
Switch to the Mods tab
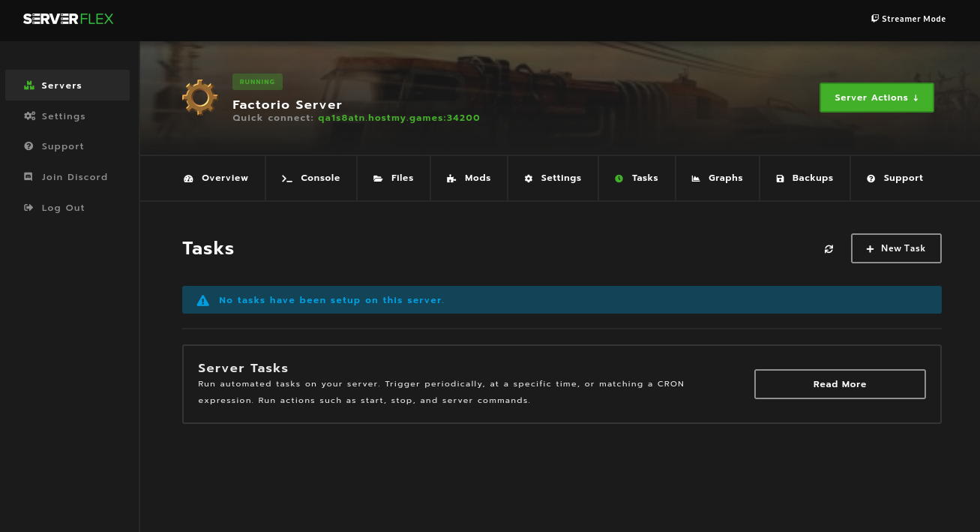469,179
